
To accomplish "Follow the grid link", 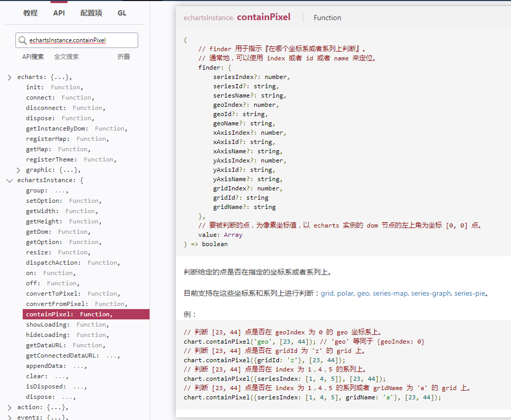I will (x=327, y=294).
